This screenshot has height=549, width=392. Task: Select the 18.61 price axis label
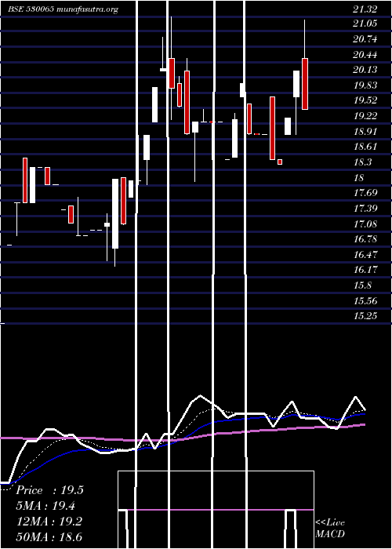365,147
